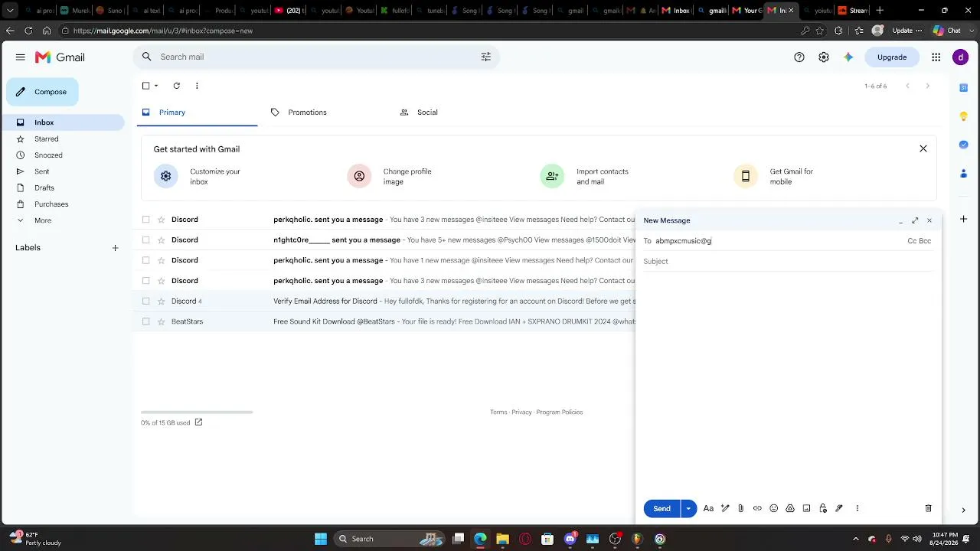Toggle confidential mode lock icon
980x551 pixels.
[823, 508]
